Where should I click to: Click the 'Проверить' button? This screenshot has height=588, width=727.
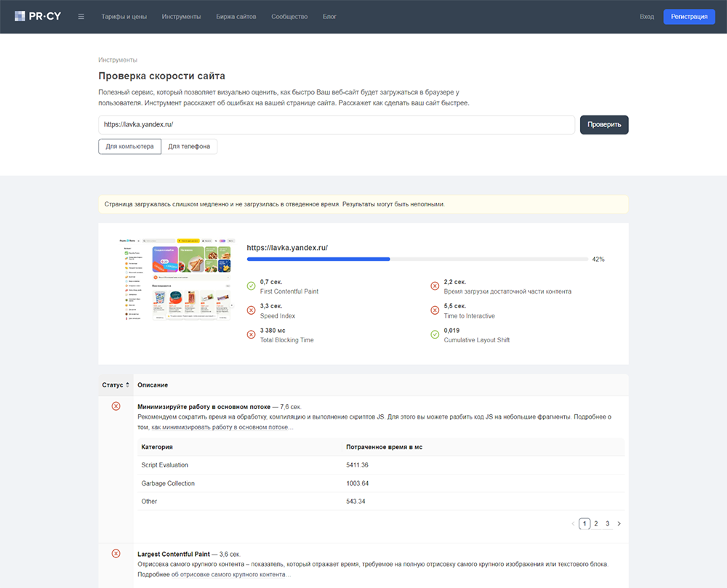point(604,124)
